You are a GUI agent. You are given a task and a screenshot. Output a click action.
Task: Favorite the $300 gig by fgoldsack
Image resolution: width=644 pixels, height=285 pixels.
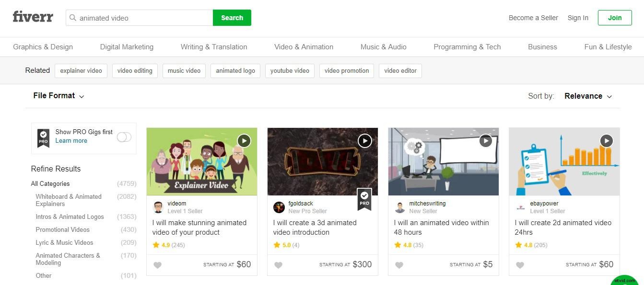pyautogui.click(x=279, y=264)
